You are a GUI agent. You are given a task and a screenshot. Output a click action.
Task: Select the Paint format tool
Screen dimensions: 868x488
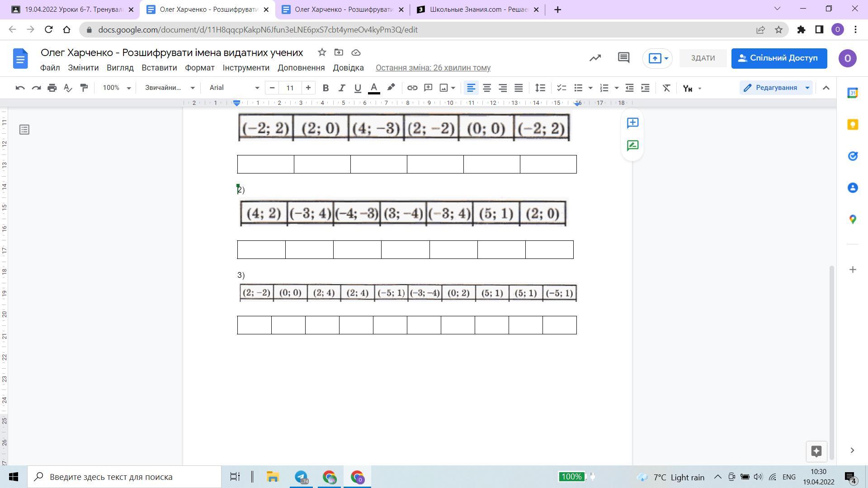(84, 88)
